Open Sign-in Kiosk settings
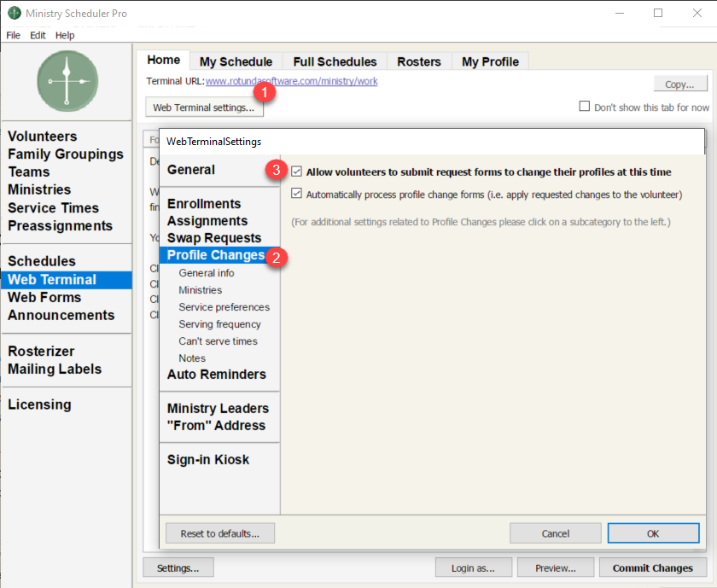Image resolution: width=717 pixels, height=588 pixels. tap(208, 460)
